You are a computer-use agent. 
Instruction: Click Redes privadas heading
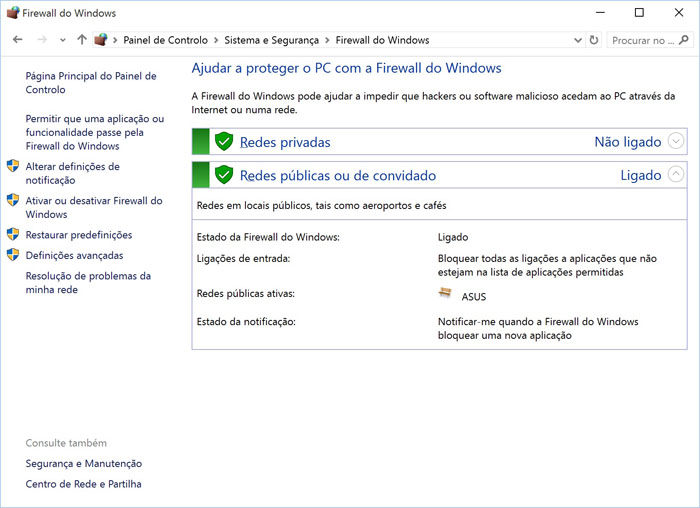(285, 142)
